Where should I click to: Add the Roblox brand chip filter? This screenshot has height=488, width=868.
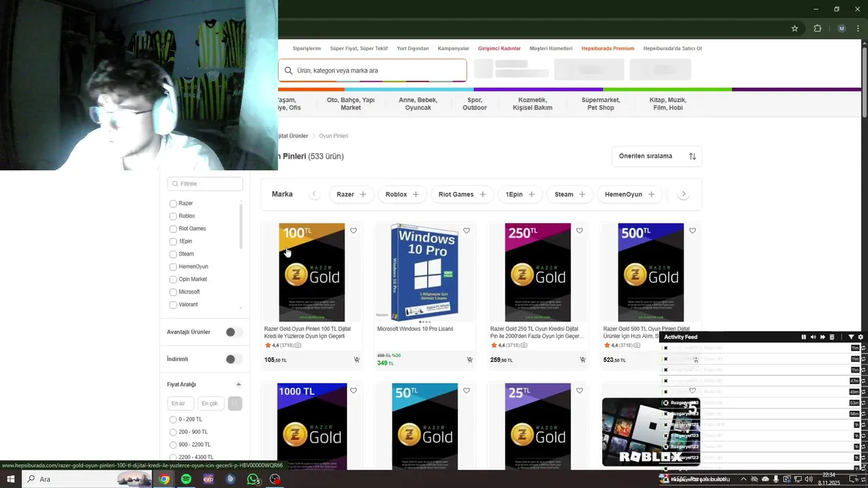coord(402,195)
